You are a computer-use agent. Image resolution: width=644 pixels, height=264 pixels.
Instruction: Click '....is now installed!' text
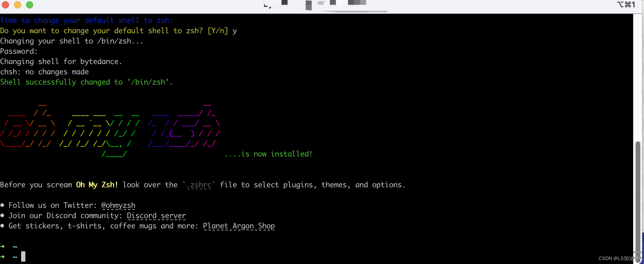(x=269, y=154)
